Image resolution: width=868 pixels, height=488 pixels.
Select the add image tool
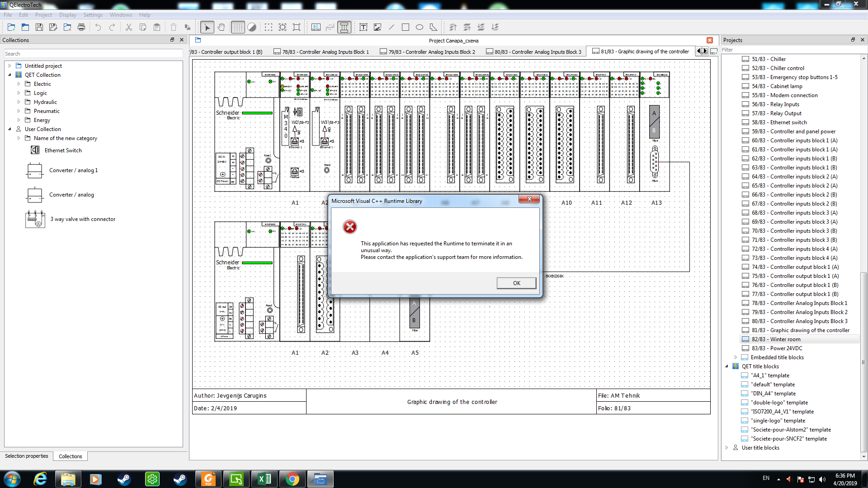[377, 28]
